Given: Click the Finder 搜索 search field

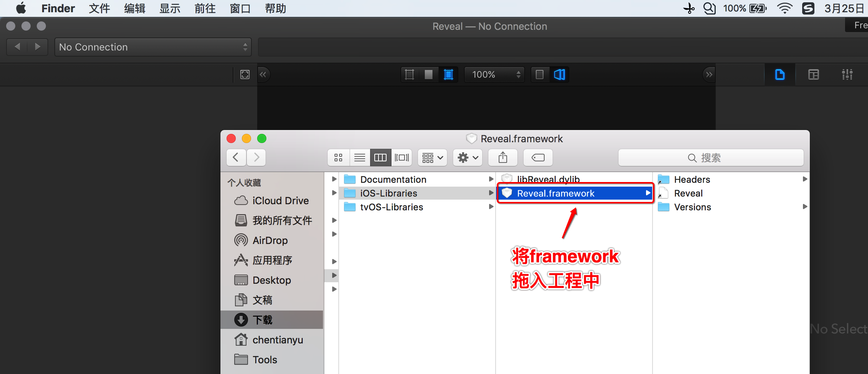Looking at the screenshot, I should tap(711, 158).
